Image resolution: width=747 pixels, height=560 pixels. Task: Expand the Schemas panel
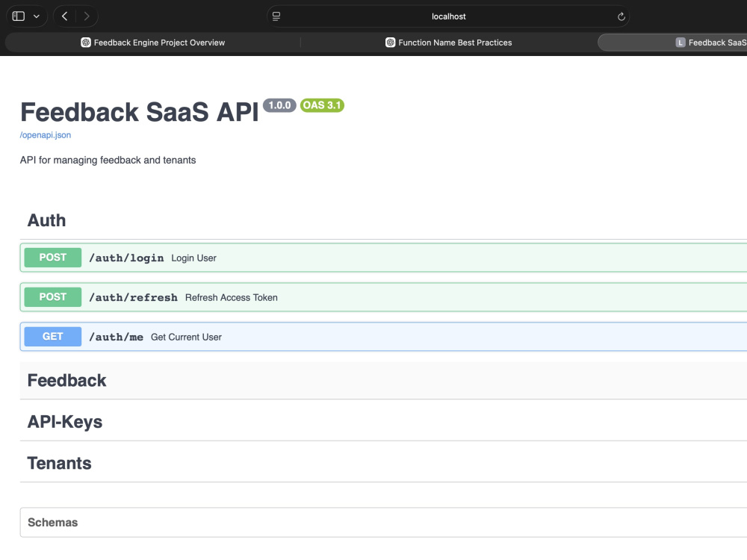(x=383, y=523)
